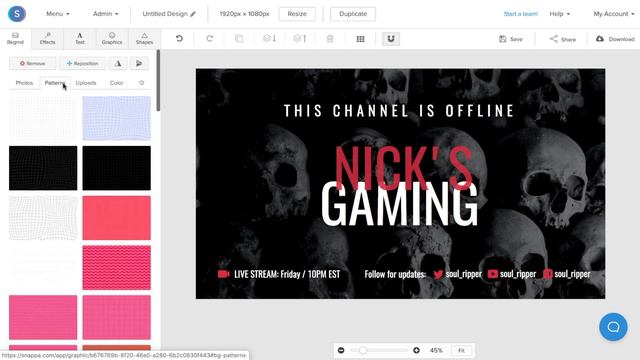Switch to the Photos tab
This screenshot has width=640, height=360.
click(24, 82)
